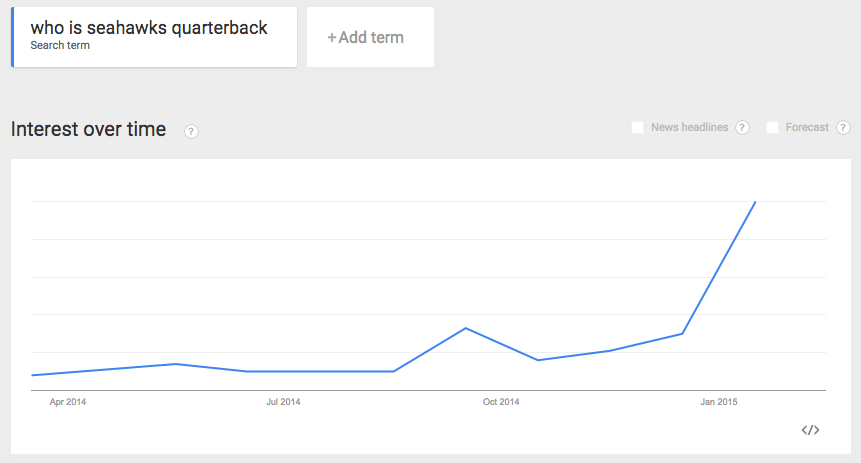The image size is (861, 463).
Task: Open help icon beside Interest over time
Action: tap(192, 131)
